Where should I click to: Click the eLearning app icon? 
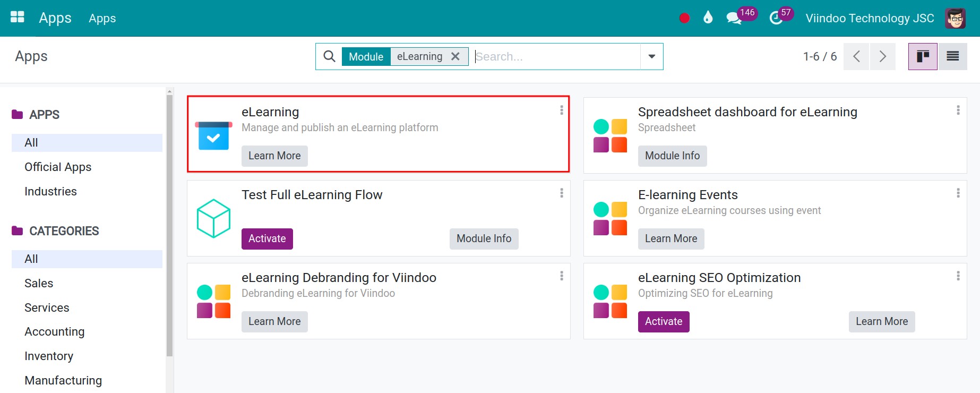[213, 135]
